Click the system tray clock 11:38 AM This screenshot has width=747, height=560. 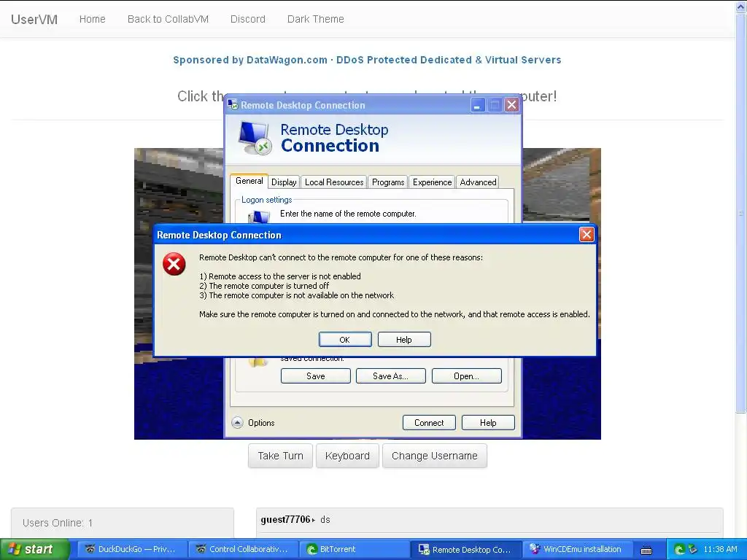[x=720, y=549]
